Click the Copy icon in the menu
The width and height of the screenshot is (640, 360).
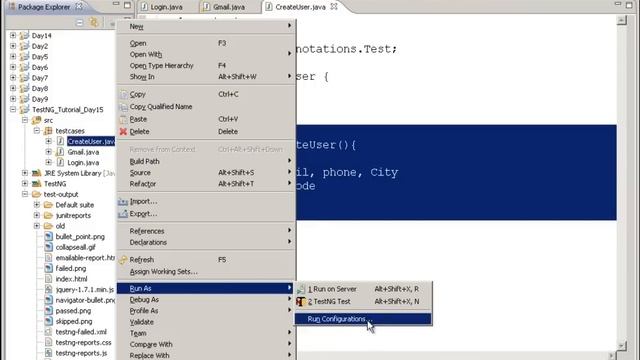pos(123,94)
